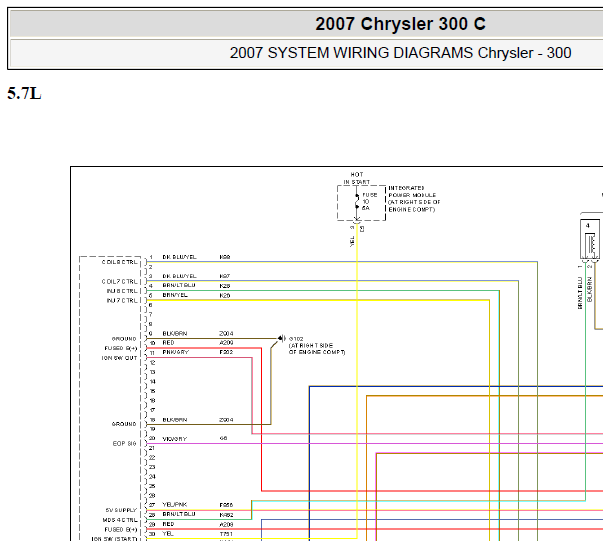
Task: Click circuit code "F202" at pin 11
Action: 226,352
